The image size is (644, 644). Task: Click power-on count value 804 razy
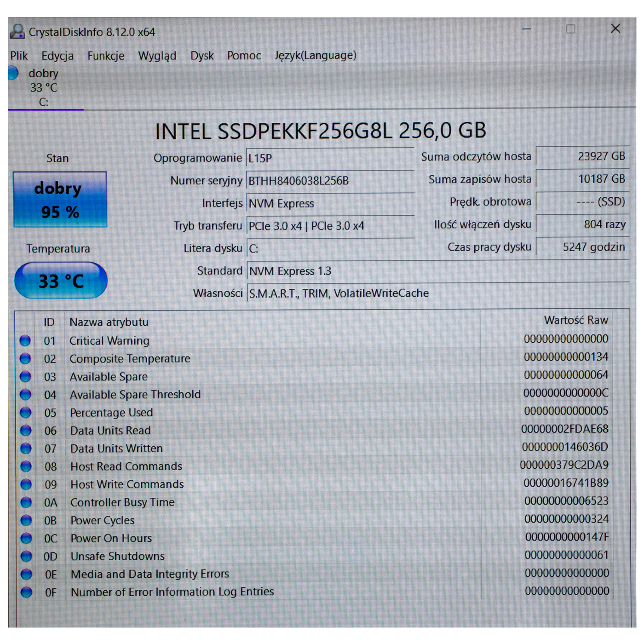[582, 224]
